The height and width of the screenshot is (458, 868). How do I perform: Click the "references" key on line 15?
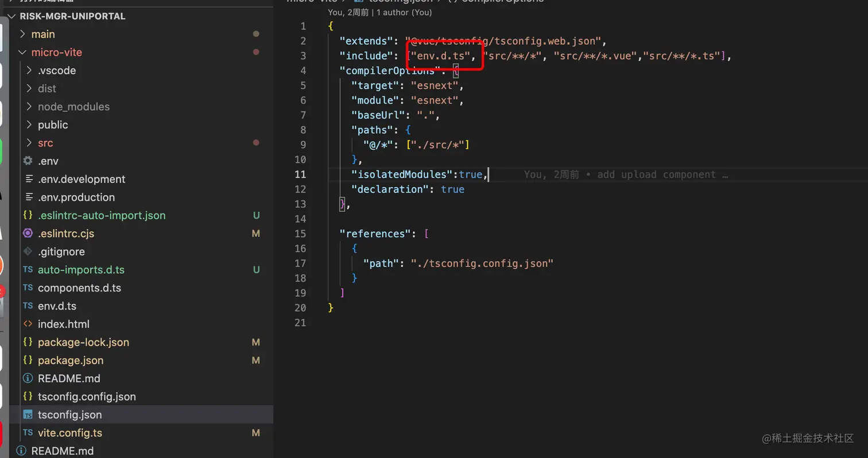(x=375, y=234)
